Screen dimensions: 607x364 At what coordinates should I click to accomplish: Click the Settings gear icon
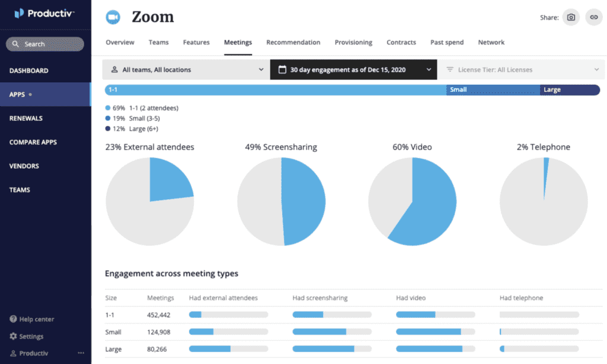13,336
